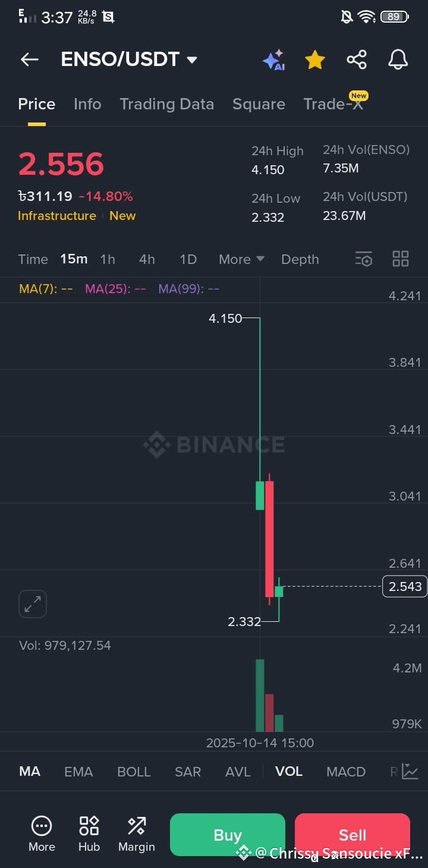Viewport: 428px width, 868px height.
Task: Toggle the BOLL indicator
Action: pos(134,772)
